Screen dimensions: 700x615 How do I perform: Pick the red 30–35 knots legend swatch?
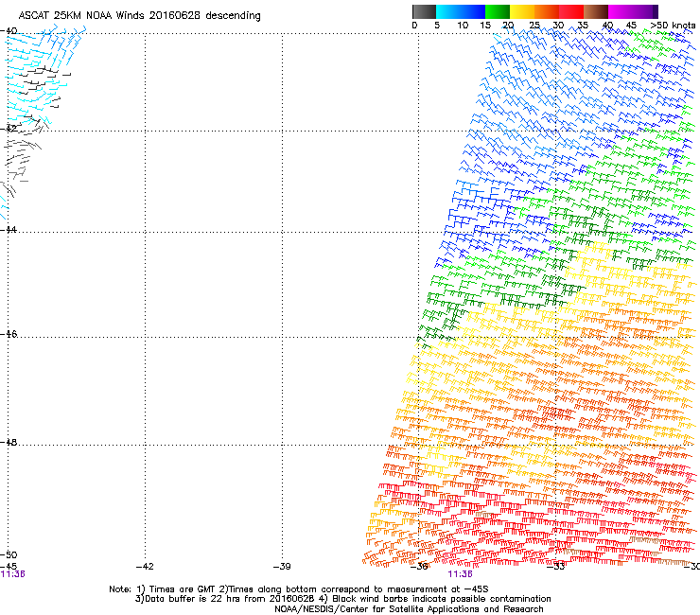click(x=571, y=11)
